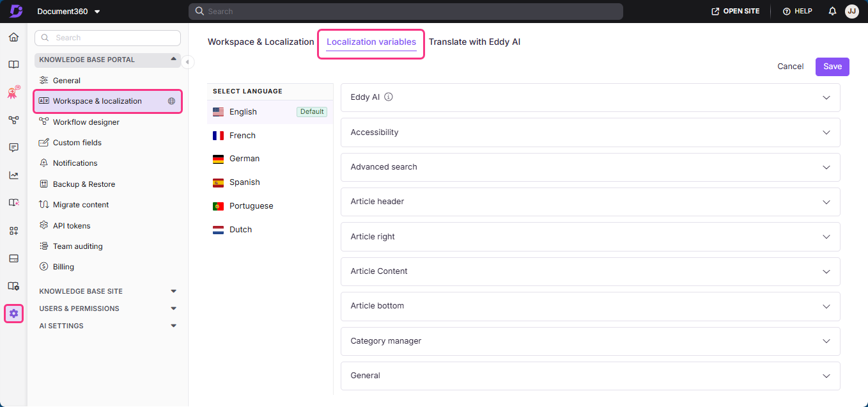868x407 pixels.
Task: Select the Localization variables tab
Action: click(371, 42)
